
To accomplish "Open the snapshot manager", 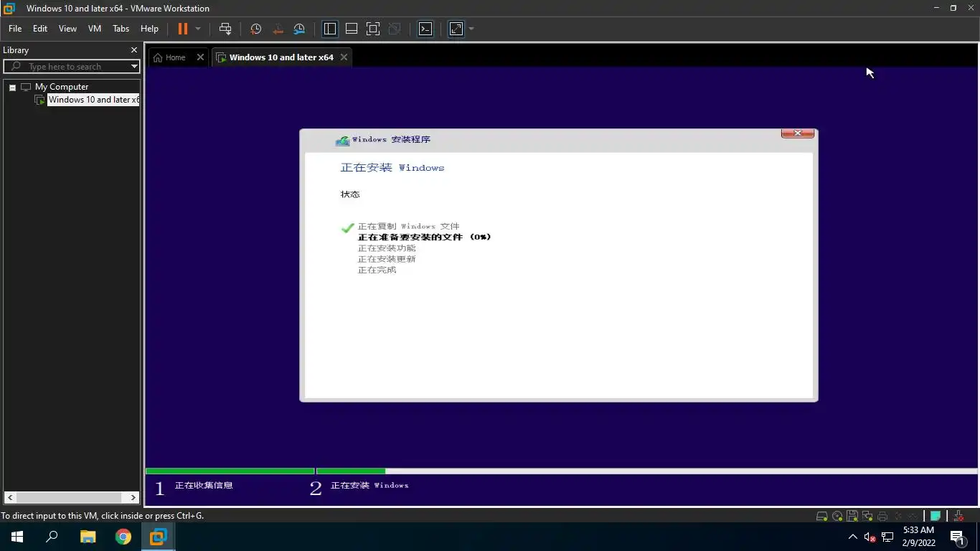I will [299, 29].
